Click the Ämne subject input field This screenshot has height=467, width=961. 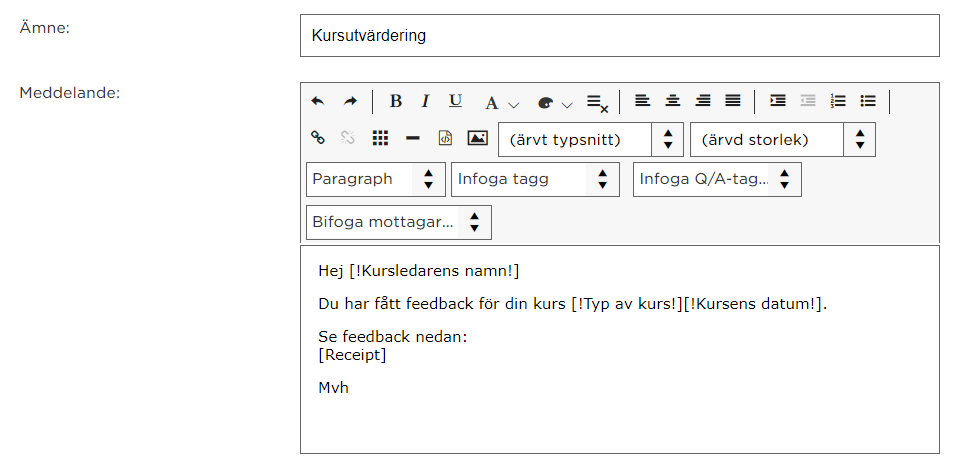click(x=620, y=36)
